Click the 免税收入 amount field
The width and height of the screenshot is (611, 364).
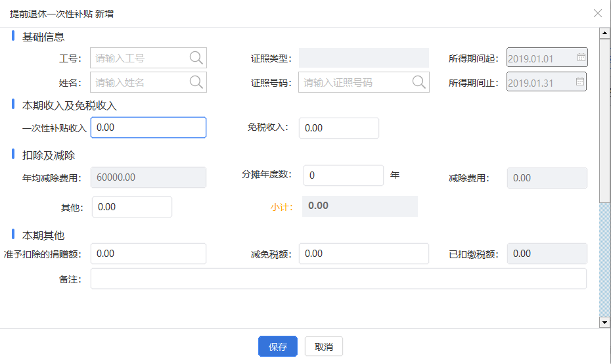pyautogui.click(x=339, y=128)
